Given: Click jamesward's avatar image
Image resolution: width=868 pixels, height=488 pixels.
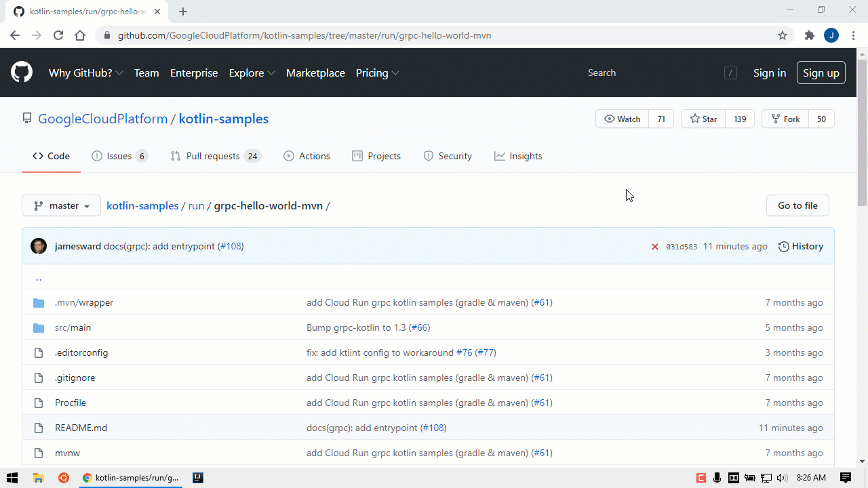Looking at the screenshot, I should tap(39, 246).
